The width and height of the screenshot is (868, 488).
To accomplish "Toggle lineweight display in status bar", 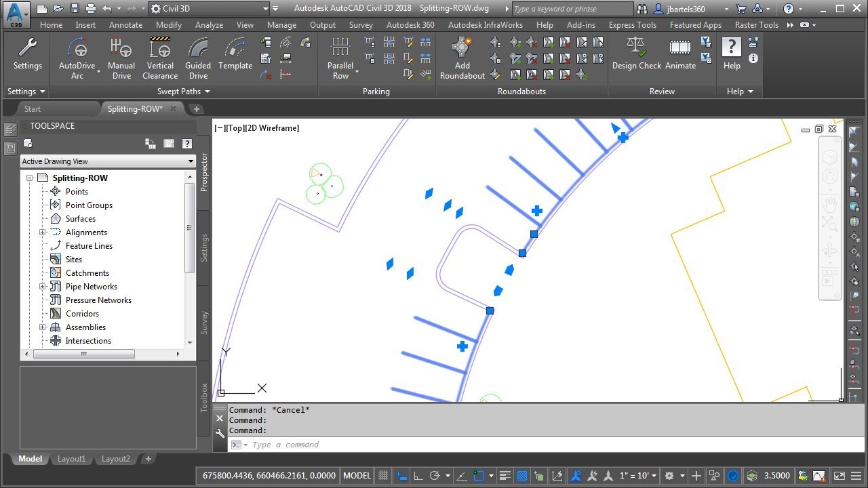I will pos(506,476).
